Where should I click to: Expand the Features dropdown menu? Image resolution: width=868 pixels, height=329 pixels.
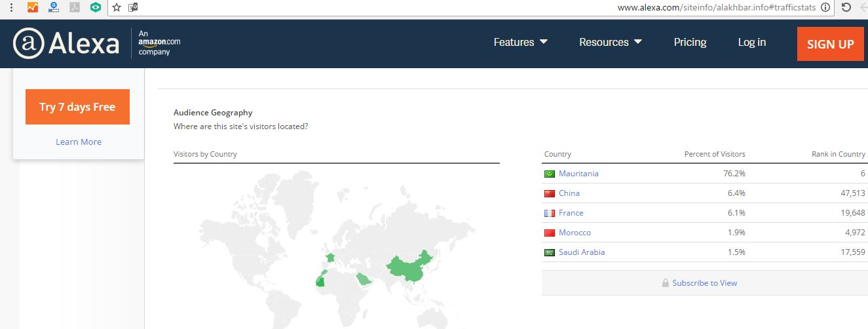tap(520, 43)
